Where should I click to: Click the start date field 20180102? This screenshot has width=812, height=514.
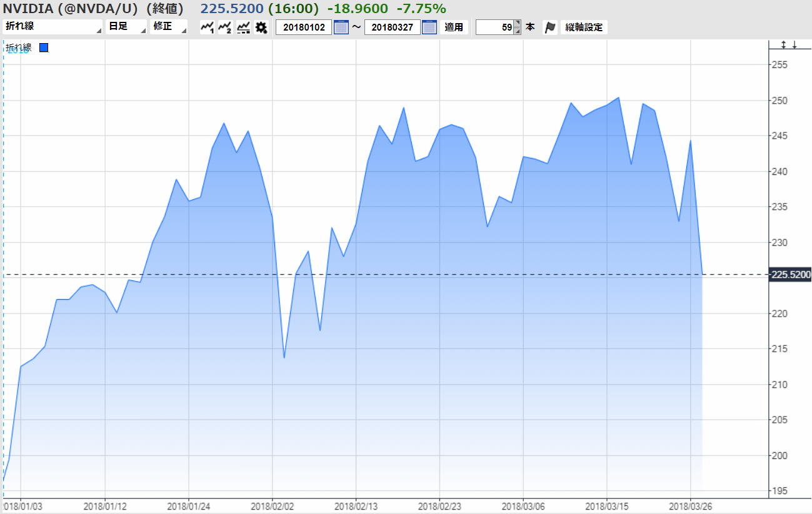pyautogui.click(x=304, y=27)
